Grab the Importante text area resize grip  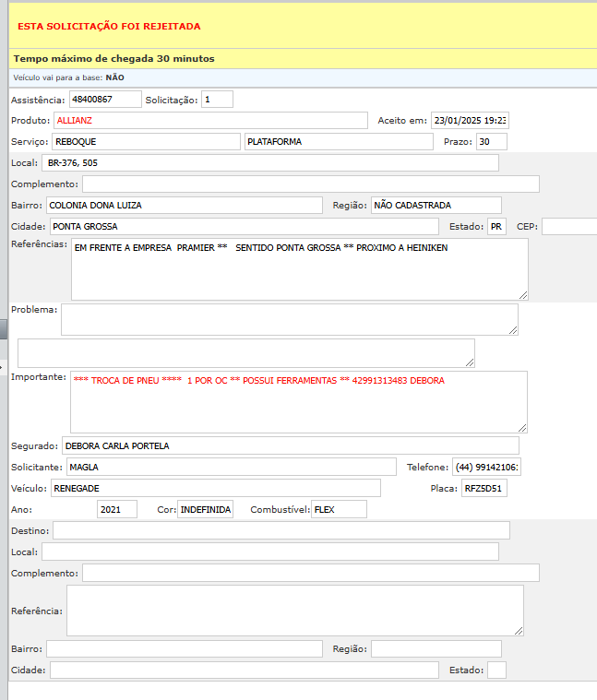[522, 427]
